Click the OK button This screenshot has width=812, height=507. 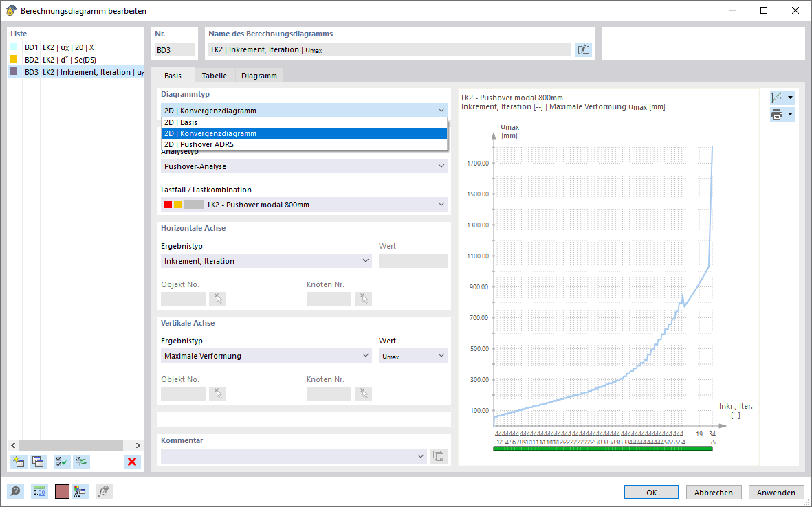click(651, 493)
